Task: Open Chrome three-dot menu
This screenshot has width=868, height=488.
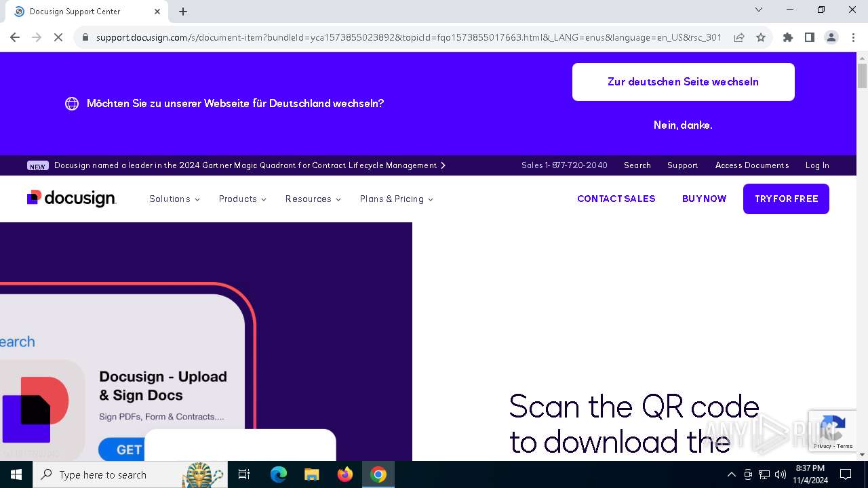Action: [852, 37]
